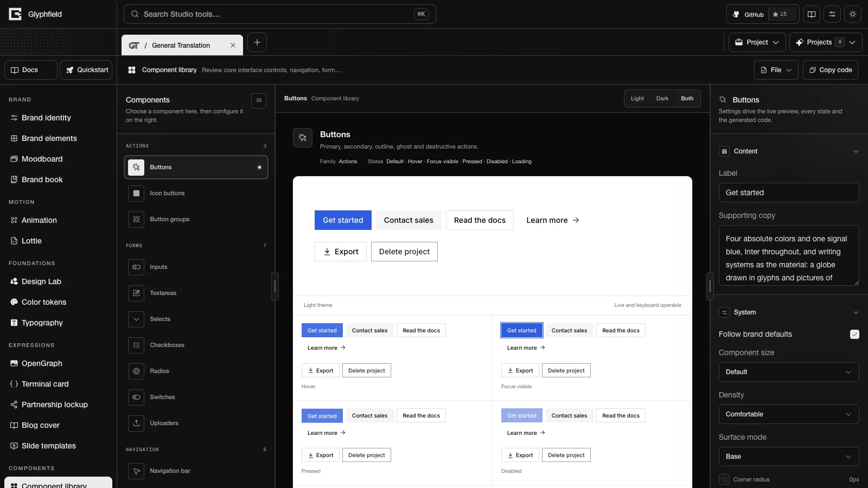Click the components count badge 36

click(259, 100)
